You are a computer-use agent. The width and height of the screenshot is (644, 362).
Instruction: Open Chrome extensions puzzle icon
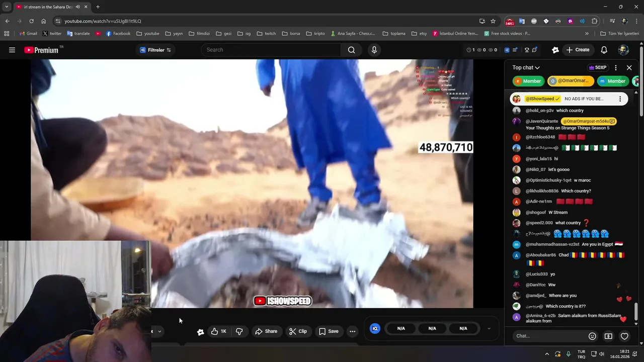pyautogui.click(x=595, y=21)
